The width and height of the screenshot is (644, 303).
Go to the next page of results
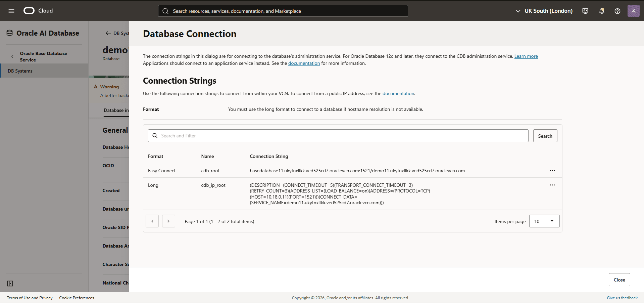pyautogui.click(x=168, y=221)
